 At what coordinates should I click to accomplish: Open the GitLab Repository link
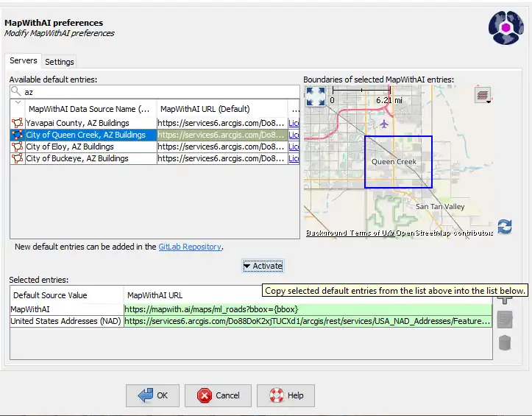(x=190, y=247)
